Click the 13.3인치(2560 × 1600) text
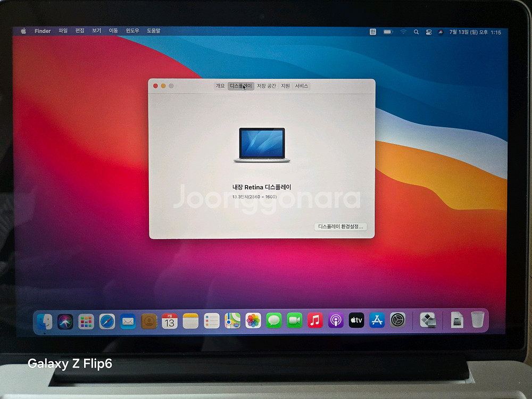The image size is (532, 399). coord(254,197)
